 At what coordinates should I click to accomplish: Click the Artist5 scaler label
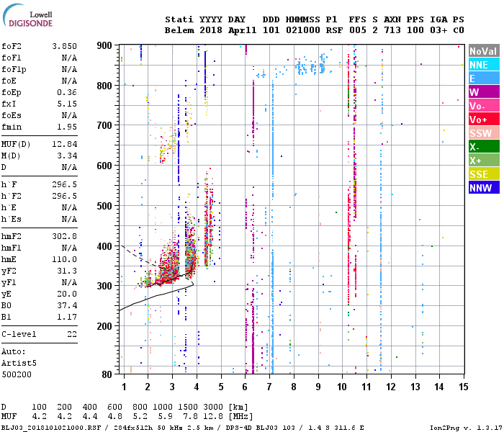coord(19,363)
